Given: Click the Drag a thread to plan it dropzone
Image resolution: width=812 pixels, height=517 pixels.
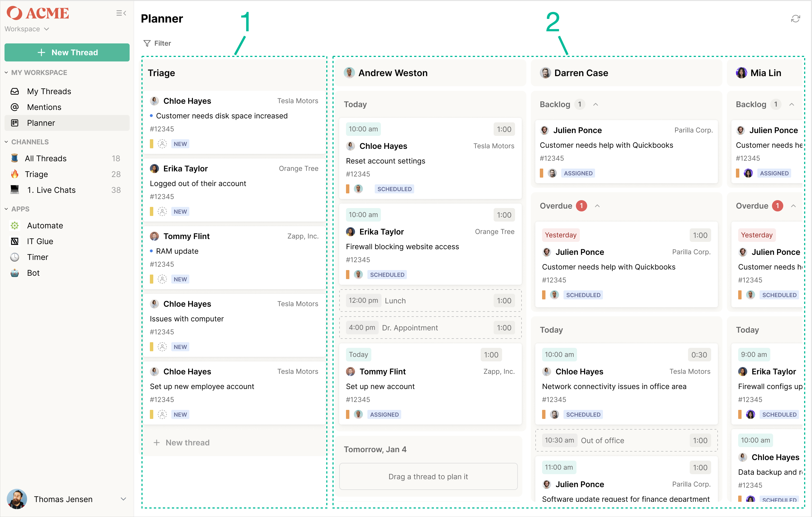Looking at the screenshot, I should [x=428, y=476].
